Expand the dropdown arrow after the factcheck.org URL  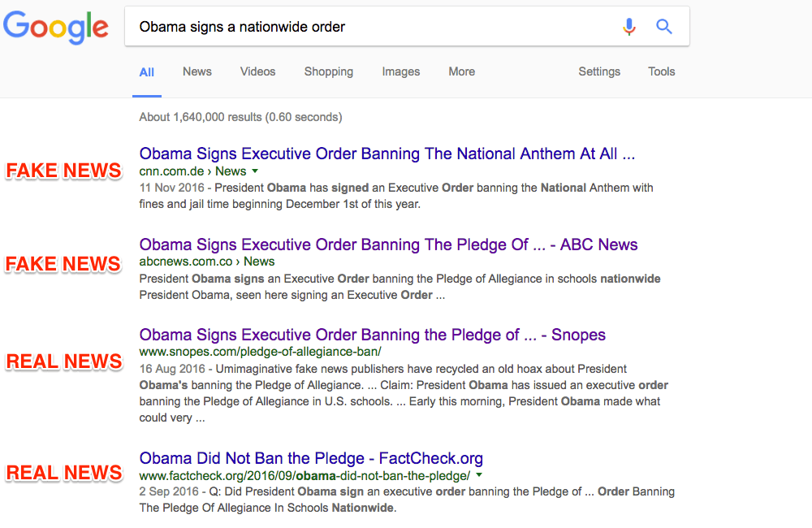click(479, 475)
